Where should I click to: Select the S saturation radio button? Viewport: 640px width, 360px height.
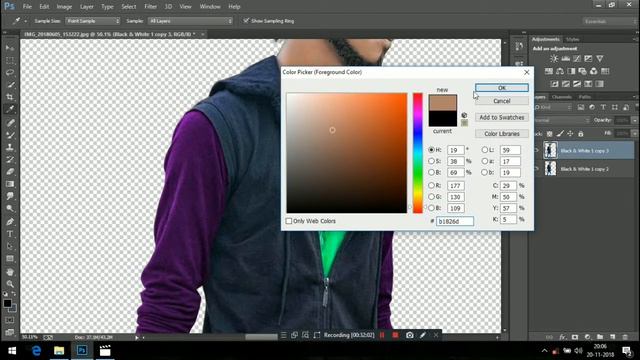pos(431,161)
